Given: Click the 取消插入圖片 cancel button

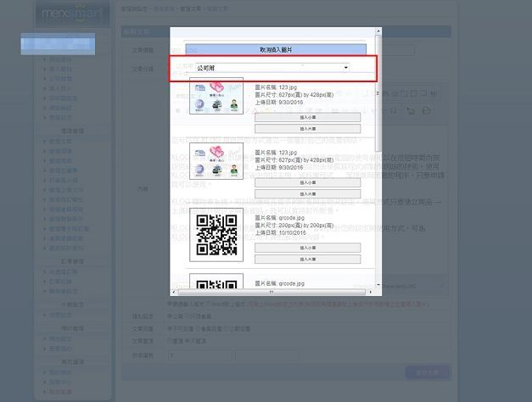Looking at the screenshot, I should pos(276,49).
